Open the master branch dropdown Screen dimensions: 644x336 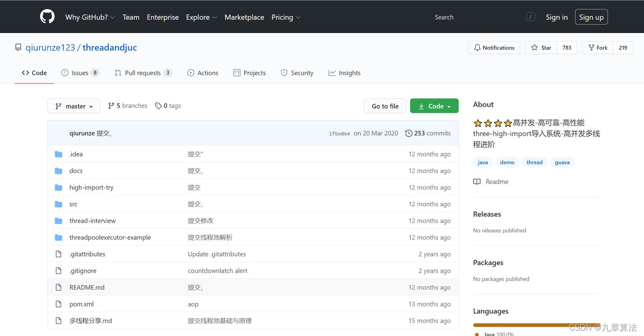pyautogui.click(x=74, y=106)
